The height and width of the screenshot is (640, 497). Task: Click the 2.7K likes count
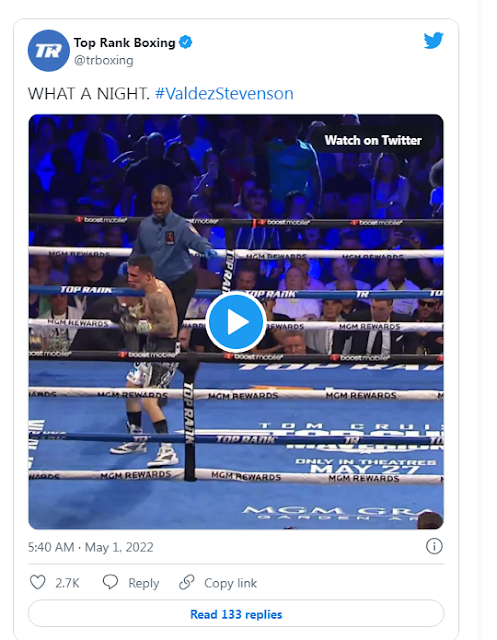(x=67, y=583)
